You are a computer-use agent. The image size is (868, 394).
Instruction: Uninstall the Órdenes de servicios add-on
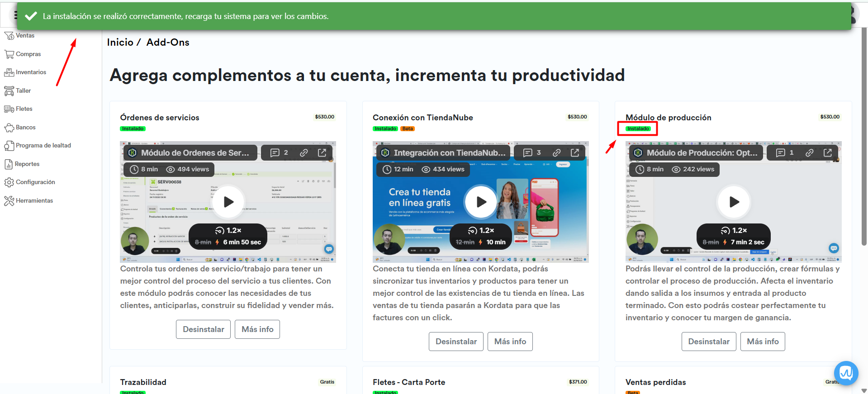click(x=203, y=329)
